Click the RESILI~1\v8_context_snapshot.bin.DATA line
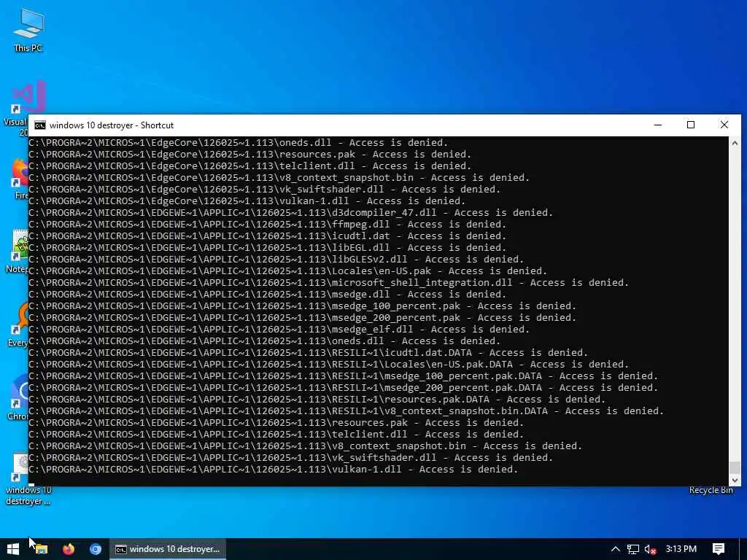The width and height of the screenshot is (747, 560). click(346, 411)
